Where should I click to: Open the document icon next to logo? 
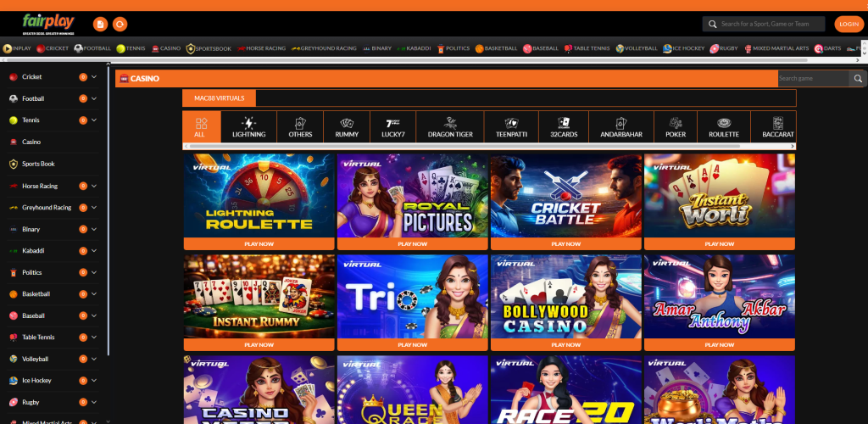pyautogui.click(x=100, y=24)
